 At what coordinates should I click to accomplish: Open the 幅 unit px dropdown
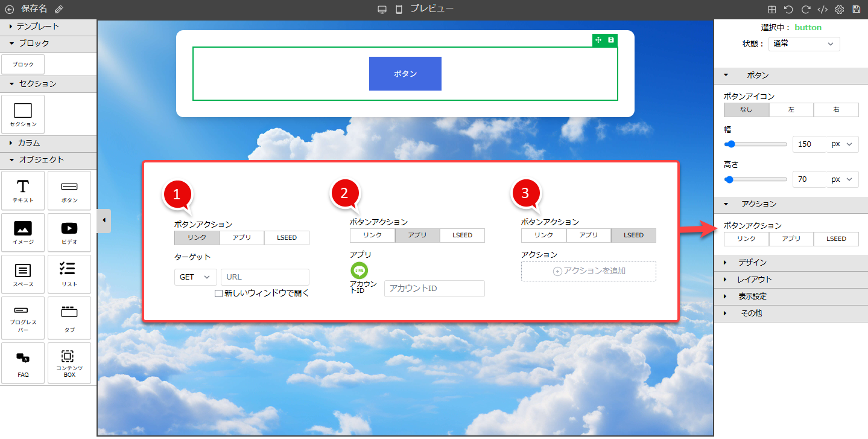point(843,144)
